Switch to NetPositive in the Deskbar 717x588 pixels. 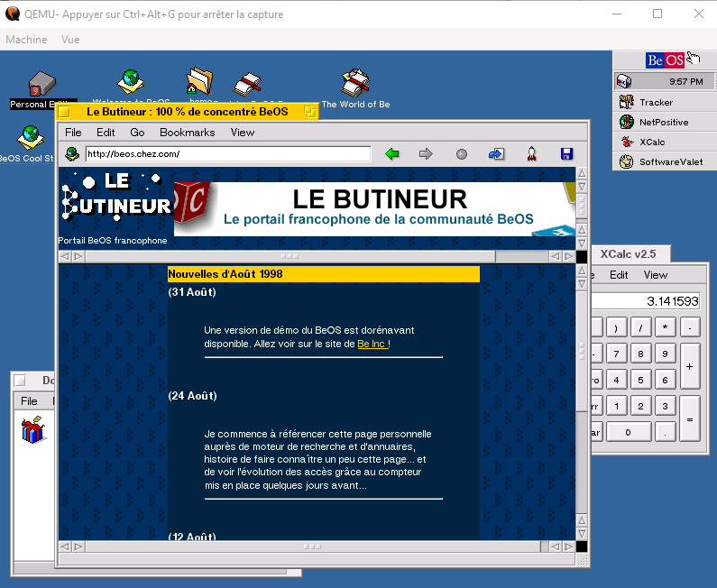click(x=665, y=122)
